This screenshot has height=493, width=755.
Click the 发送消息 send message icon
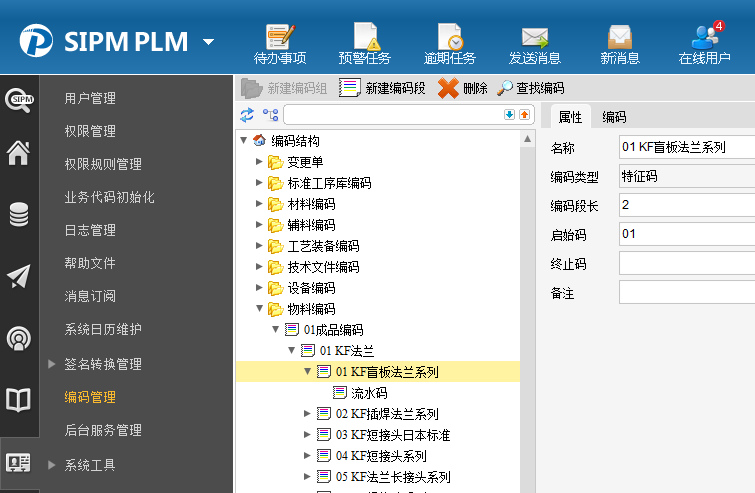click(x=534, y=42)
